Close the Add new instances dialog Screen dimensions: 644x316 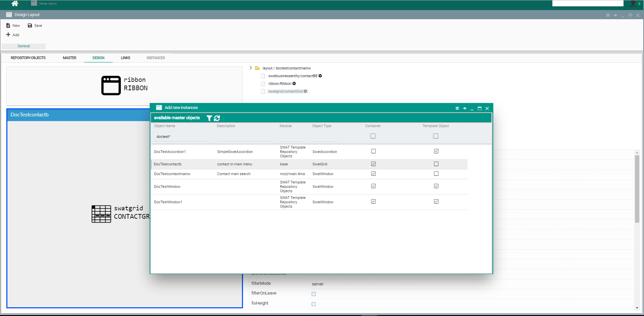(x=487, y=108)
